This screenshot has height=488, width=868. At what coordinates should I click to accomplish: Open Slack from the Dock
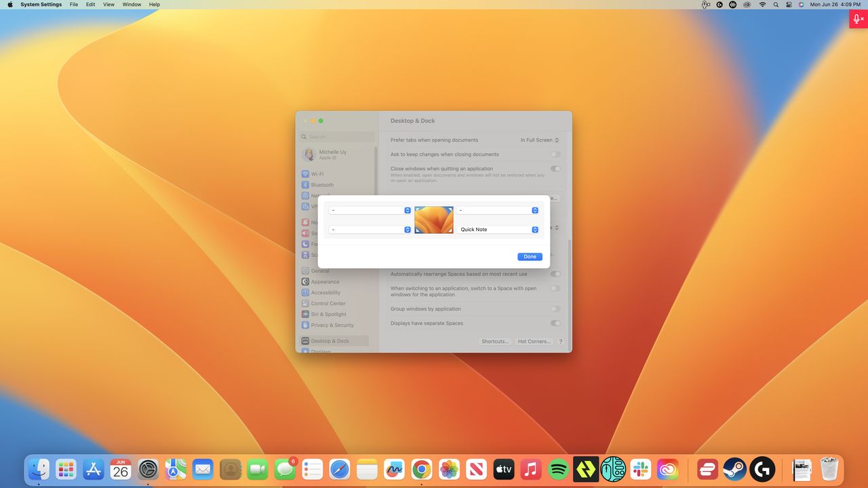pos(640,469)
